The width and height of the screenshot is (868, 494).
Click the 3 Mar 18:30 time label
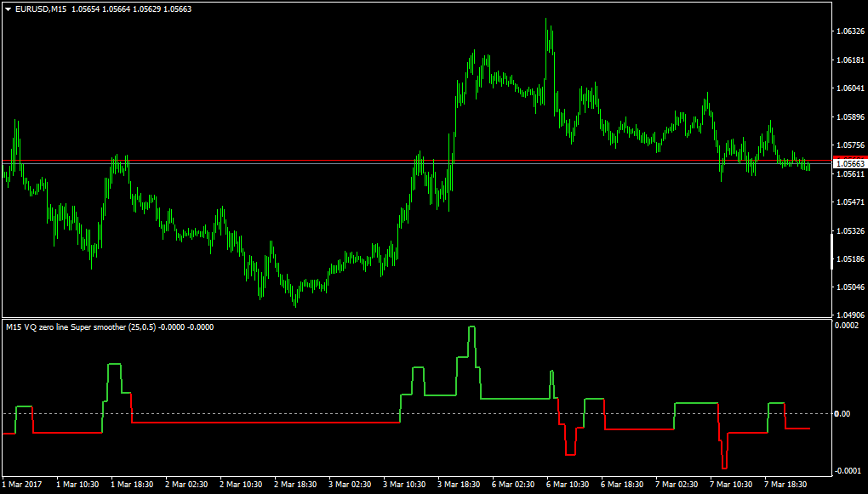click(459, 485)
